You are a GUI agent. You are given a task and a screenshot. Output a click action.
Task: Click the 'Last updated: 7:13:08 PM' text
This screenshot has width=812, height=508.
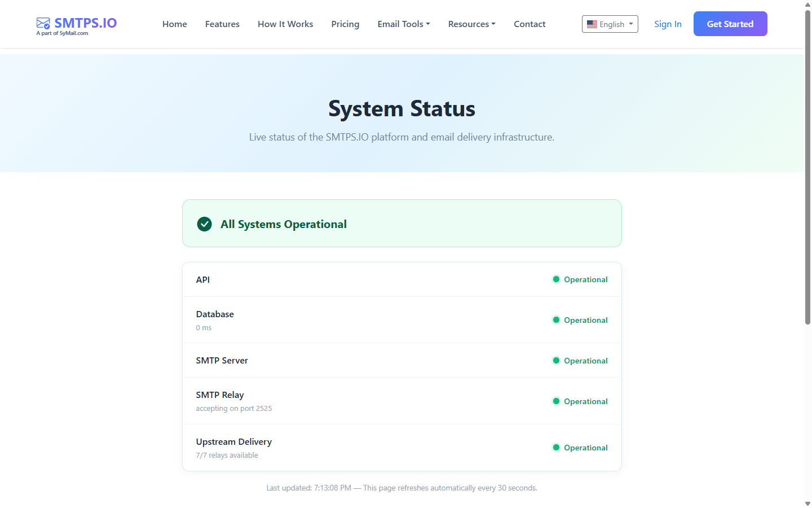[x=309, y=488]
